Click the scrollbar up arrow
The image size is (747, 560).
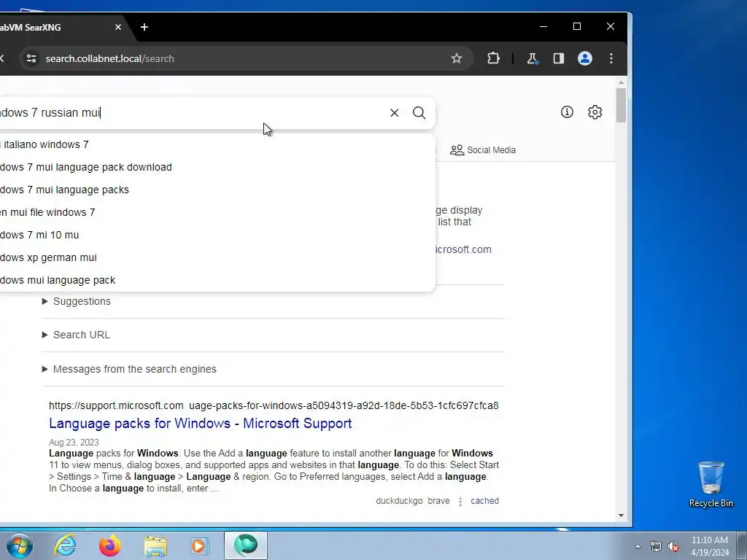click(621, 83)
